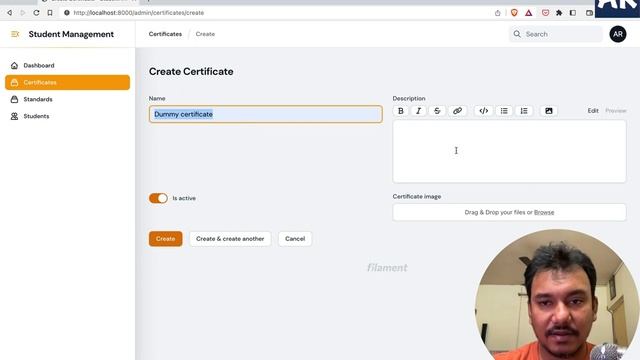Focus the Name input field
This screenshot has height=360, width=640.
click(x=266, y=114)
